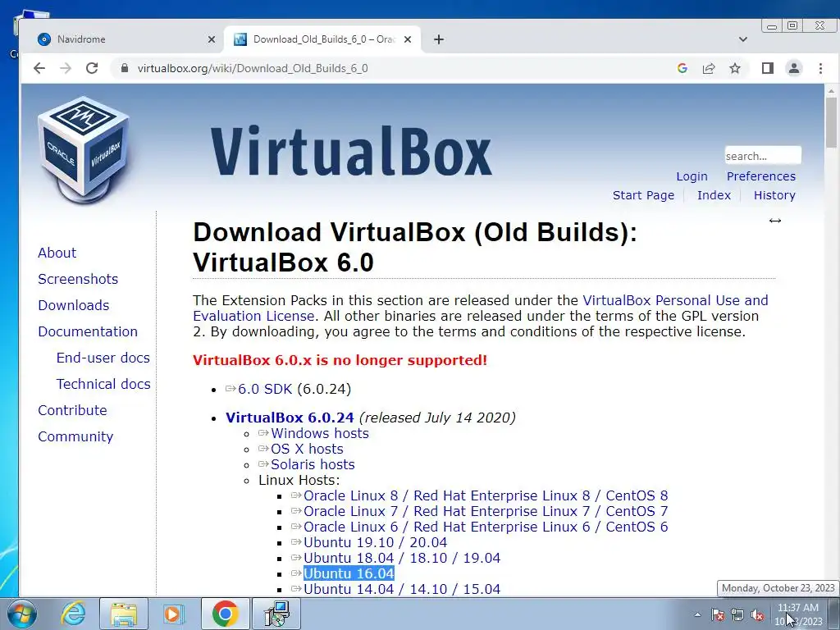Click the browser forward arrow

pyautogui.click(x=66, y=68)
